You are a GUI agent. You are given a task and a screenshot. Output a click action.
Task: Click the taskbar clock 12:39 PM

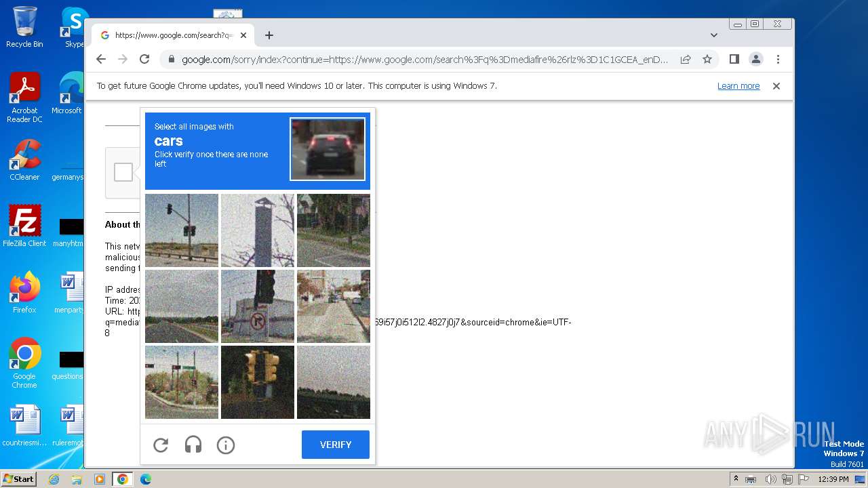[833, 479]
